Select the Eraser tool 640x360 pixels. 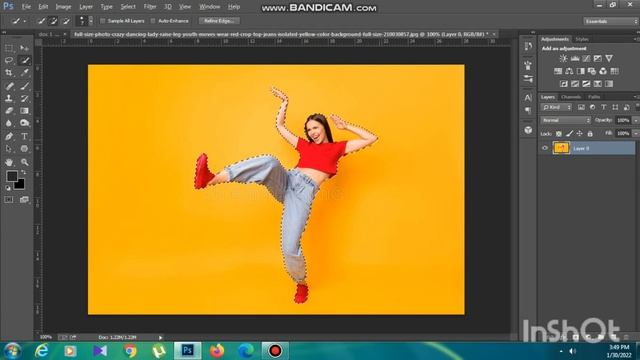[9, 111]
